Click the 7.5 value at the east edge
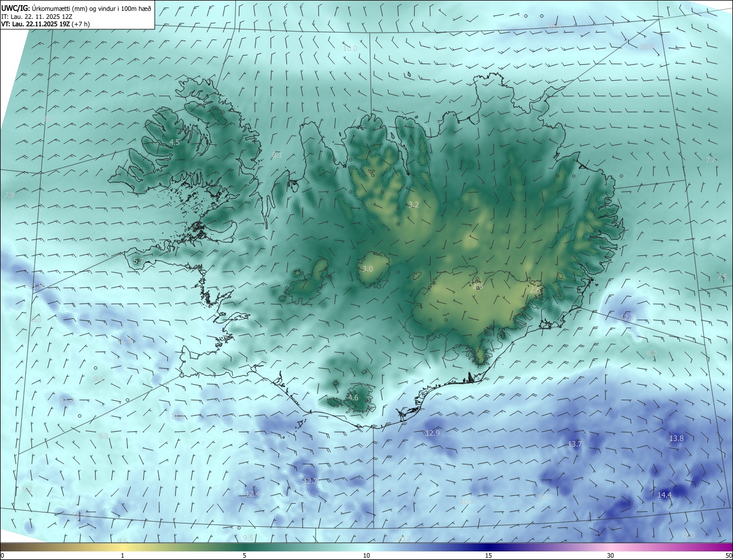The image size is (733, 560). (723, 277)
